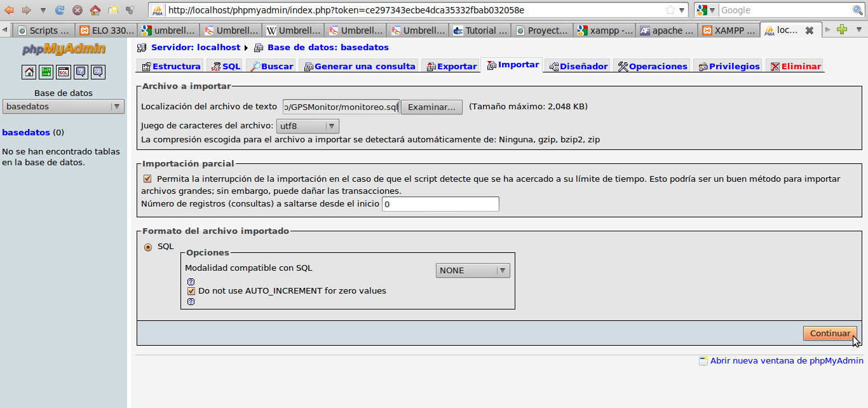Go to browser home page icon
The image size is (868, 408).
[x=95, y=10]
